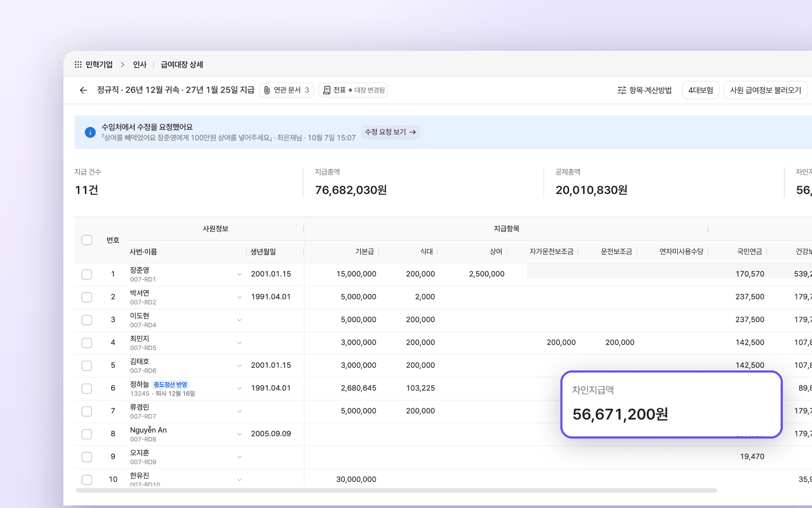The image size is (812, 508).
Task: Check the row for 한유진
Action: point(87,480)
